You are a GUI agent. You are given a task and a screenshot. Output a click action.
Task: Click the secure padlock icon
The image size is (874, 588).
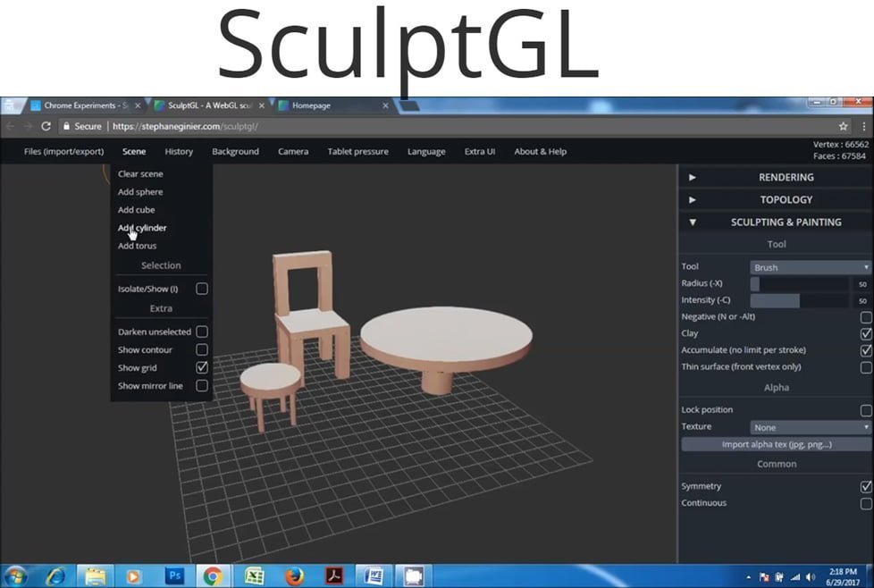[x=66, y=127]
